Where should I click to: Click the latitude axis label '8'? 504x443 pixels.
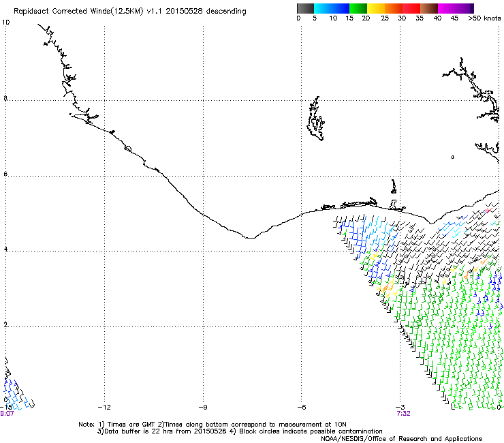(5, 98)
